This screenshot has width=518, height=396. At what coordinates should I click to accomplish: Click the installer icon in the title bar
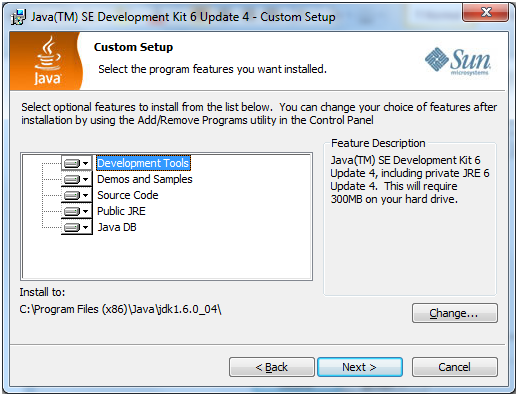pyautogui.click(x=18, y=17)
